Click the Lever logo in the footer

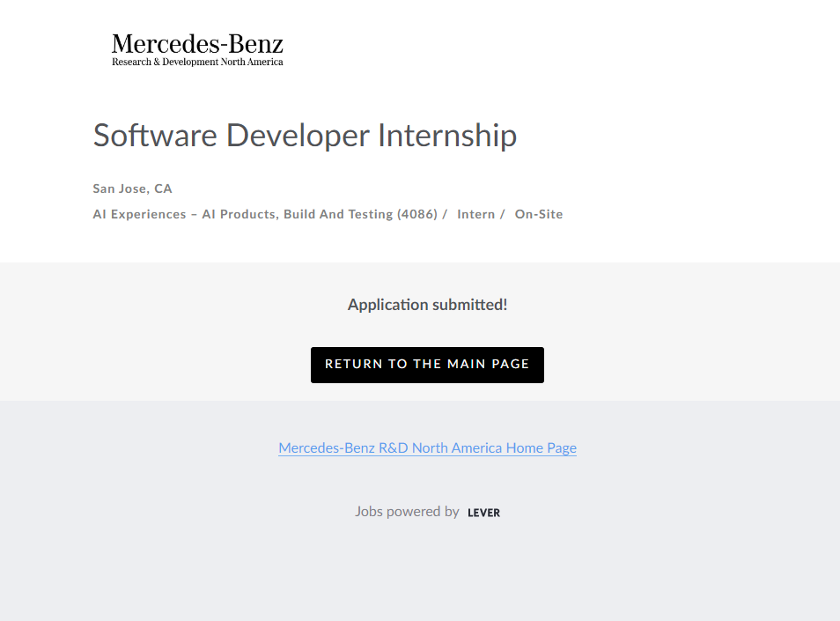(x=483, y=513)
